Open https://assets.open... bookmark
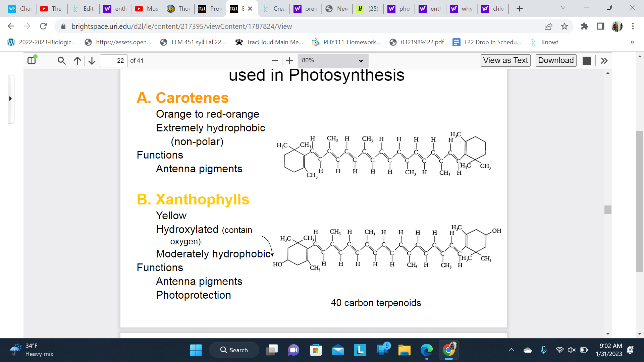Screen dimensions: 644x362 click(118, 42)
